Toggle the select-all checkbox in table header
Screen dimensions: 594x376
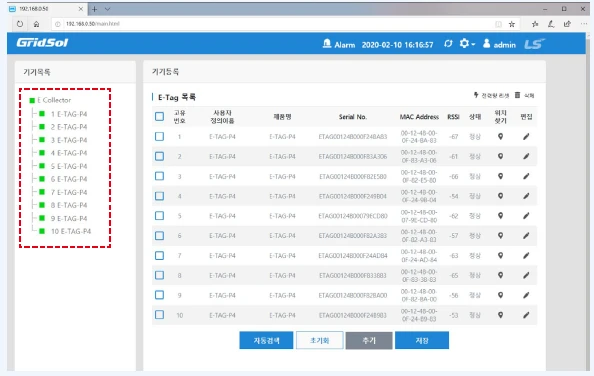coord(159,116)
